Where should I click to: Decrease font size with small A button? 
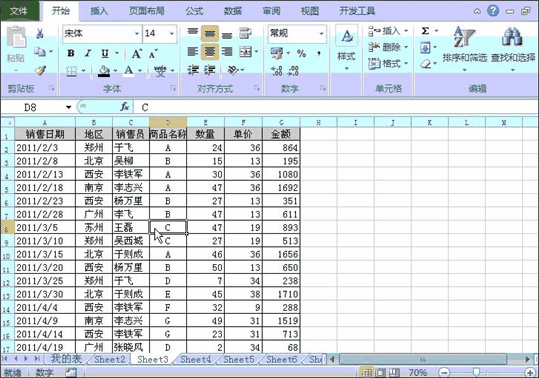tap(153, 54)
